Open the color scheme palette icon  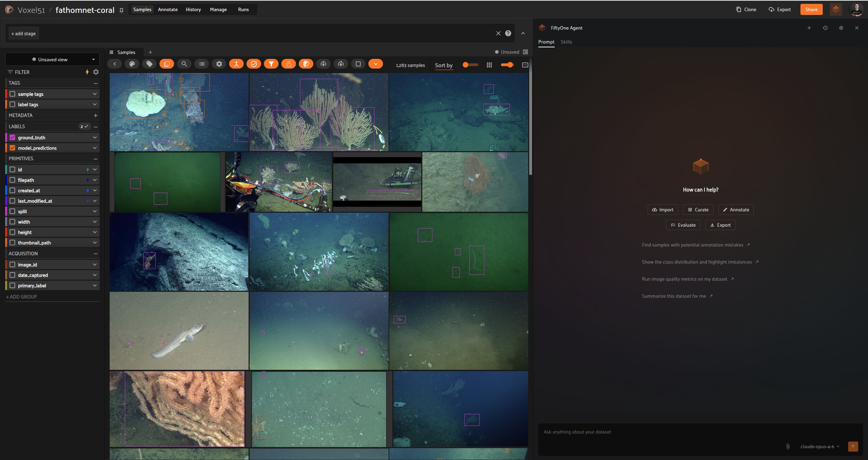click(x=132, y=64)
